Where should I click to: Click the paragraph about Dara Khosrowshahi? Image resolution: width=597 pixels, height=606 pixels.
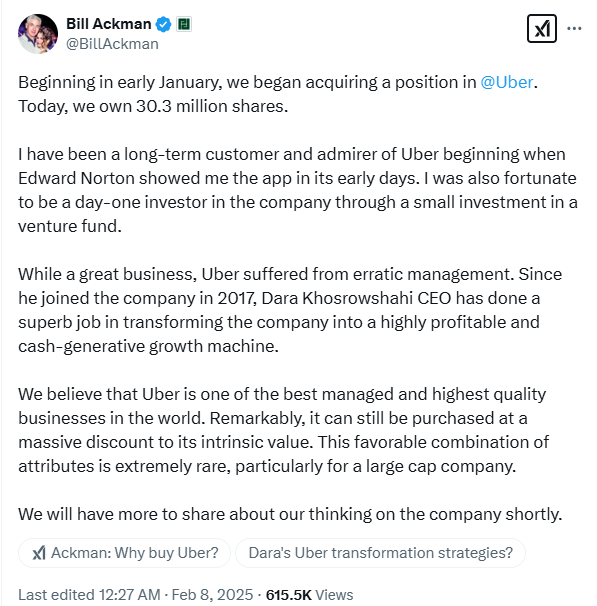pos(290,310)
